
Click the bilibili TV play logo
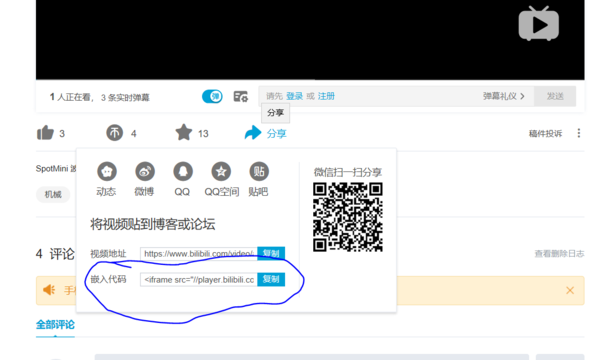pyautogui.click(x=539, y=24)
